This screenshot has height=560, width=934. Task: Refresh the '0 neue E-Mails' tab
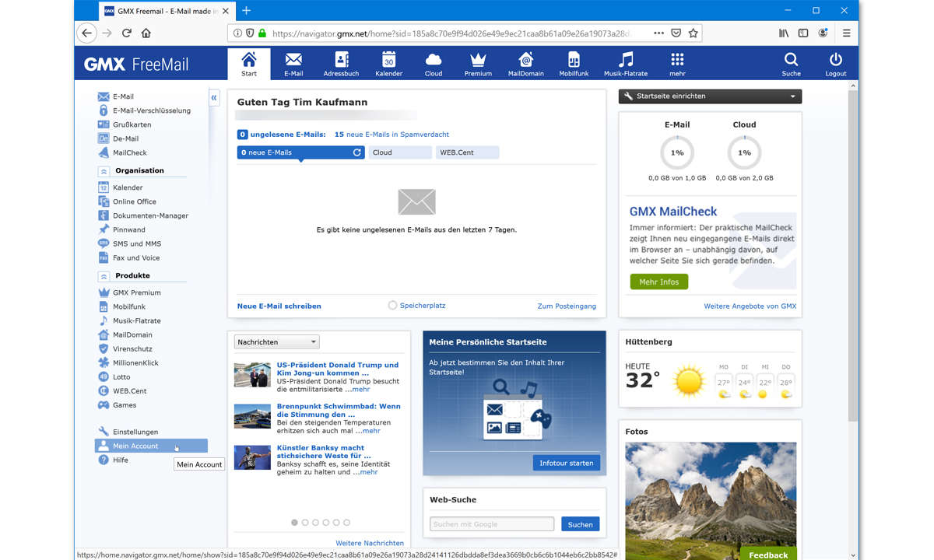point(357,152)
